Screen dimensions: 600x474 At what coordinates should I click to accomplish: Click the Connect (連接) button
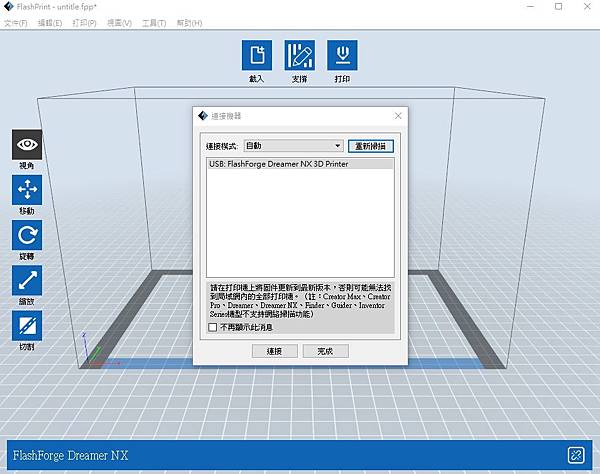click(x=274, y=351)
